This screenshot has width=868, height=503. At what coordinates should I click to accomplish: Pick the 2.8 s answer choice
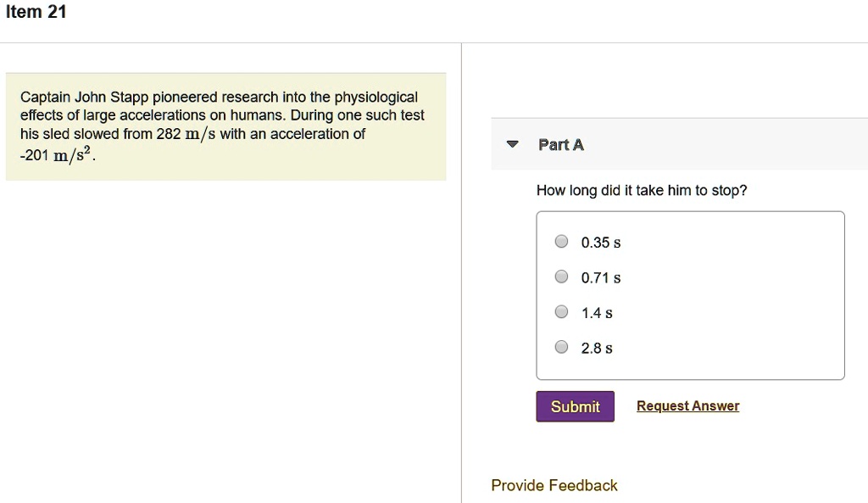tap(561, 347)
